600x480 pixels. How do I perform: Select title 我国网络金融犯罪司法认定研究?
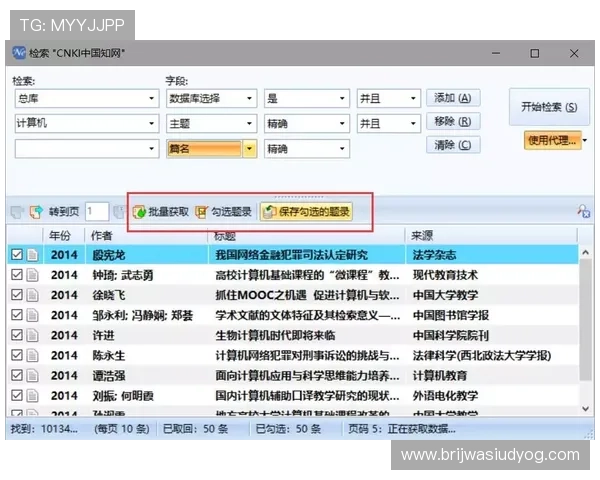point(291,255)
